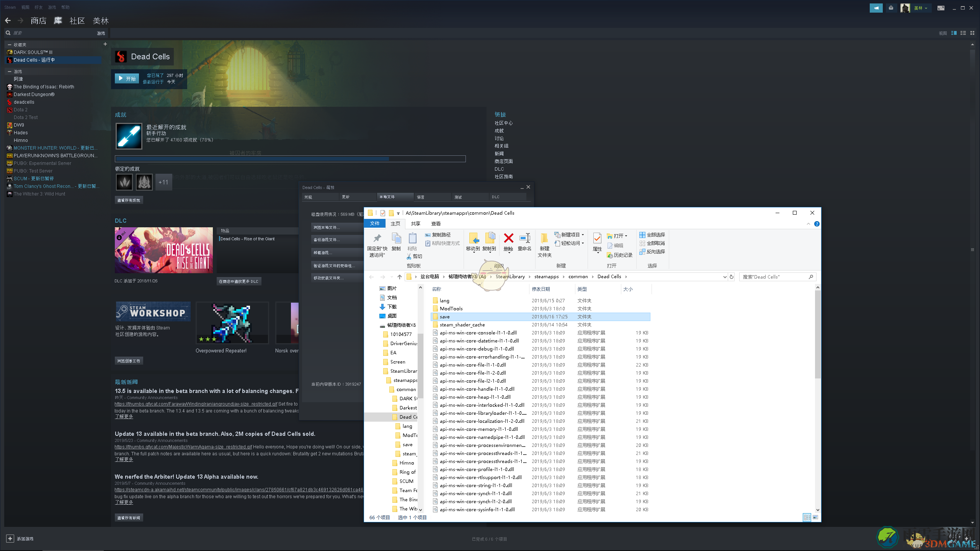Open the address bar history dropdown

(724, 277)
